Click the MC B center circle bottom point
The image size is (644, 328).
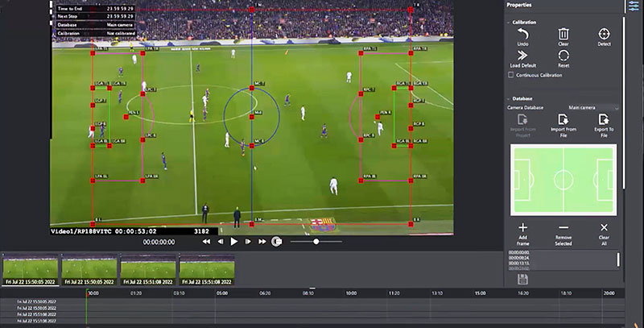point(252,146)
